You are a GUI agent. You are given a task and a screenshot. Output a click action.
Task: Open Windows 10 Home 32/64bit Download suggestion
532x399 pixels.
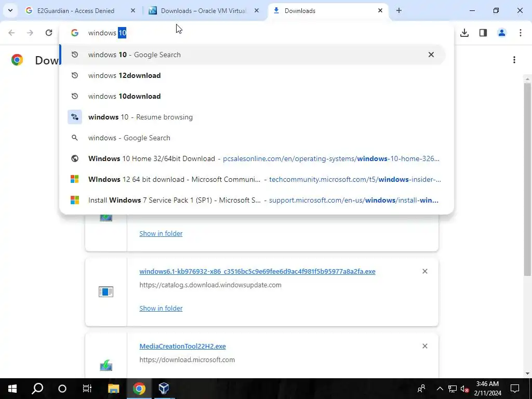coord(252,158)
